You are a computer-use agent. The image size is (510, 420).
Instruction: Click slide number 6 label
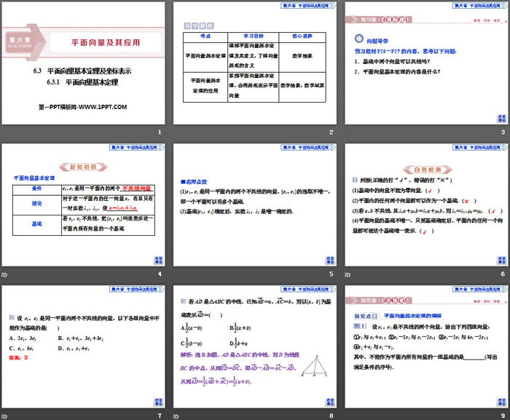point(503,274)
